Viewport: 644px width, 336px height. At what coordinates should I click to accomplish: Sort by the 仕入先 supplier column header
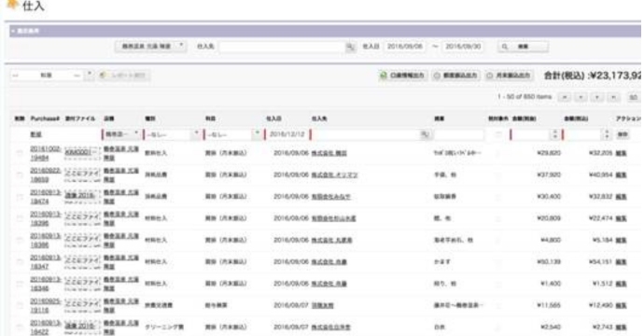click(x=319, y=119)
